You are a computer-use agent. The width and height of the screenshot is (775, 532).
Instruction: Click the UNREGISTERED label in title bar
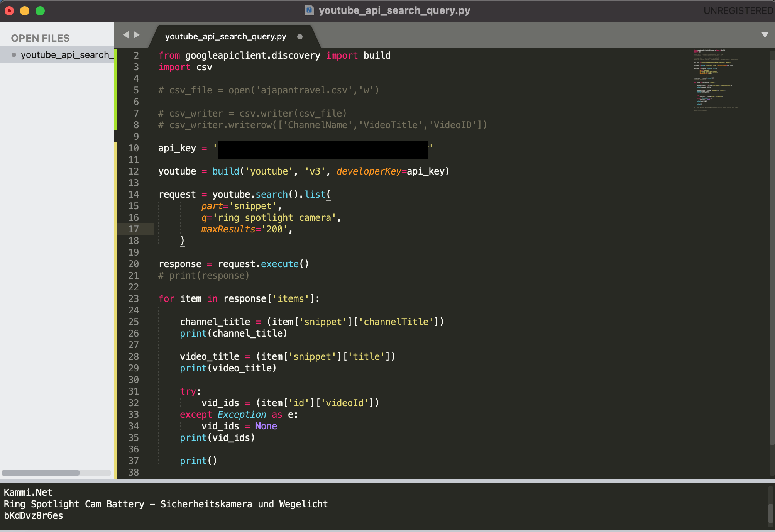point(738,11)
